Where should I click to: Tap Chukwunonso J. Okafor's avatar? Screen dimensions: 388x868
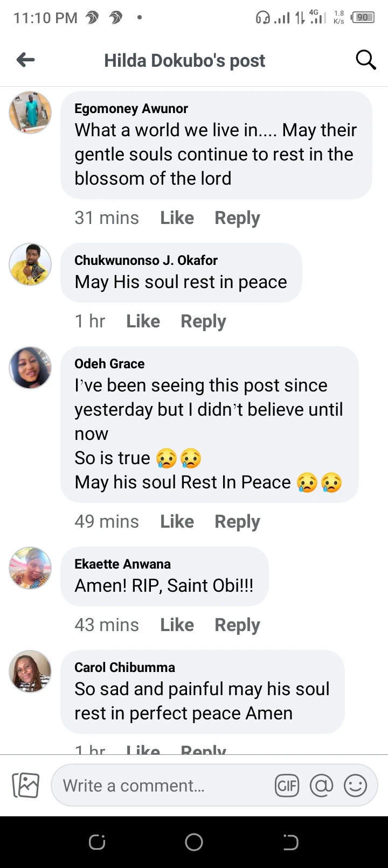click(x=30, y=264)
